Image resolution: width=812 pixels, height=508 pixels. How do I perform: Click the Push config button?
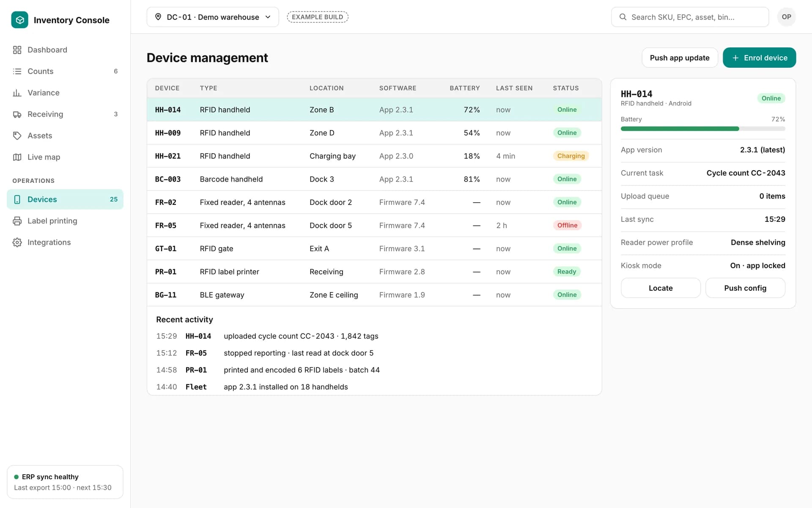coord(745,288)
